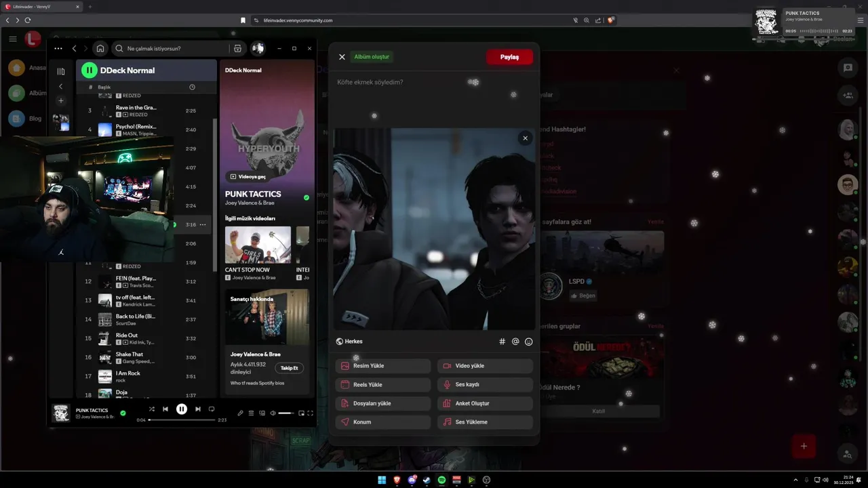
Task: Open the Spotify browse icon beside search
Action: coord(237,48)
